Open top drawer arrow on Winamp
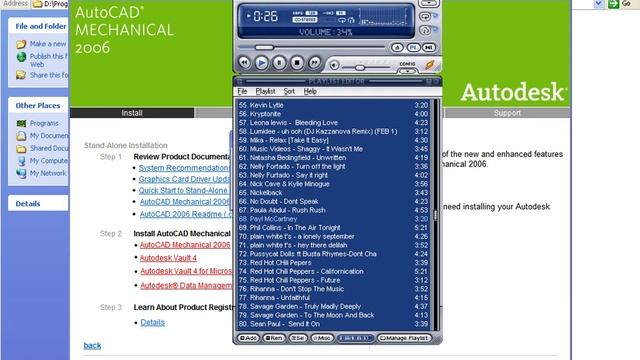The width and height of the screenshot is (640, 360). pyautogui.click(x=428, y=3)
